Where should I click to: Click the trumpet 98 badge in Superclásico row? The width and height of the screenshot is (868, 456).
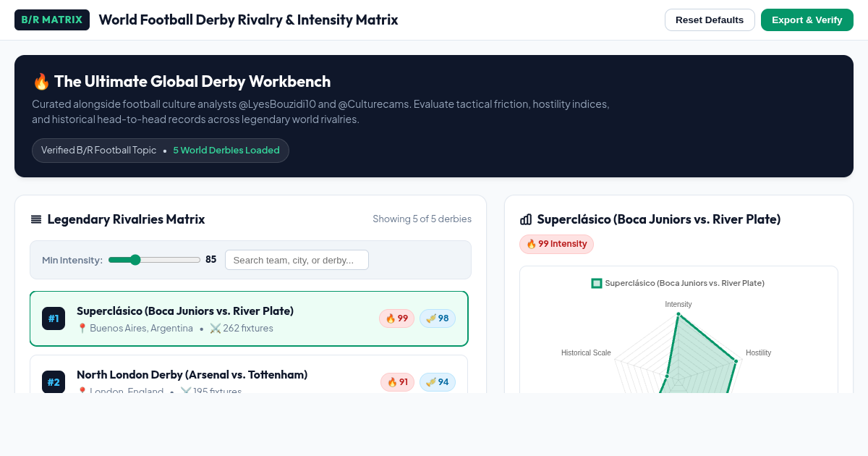point(438,318)
